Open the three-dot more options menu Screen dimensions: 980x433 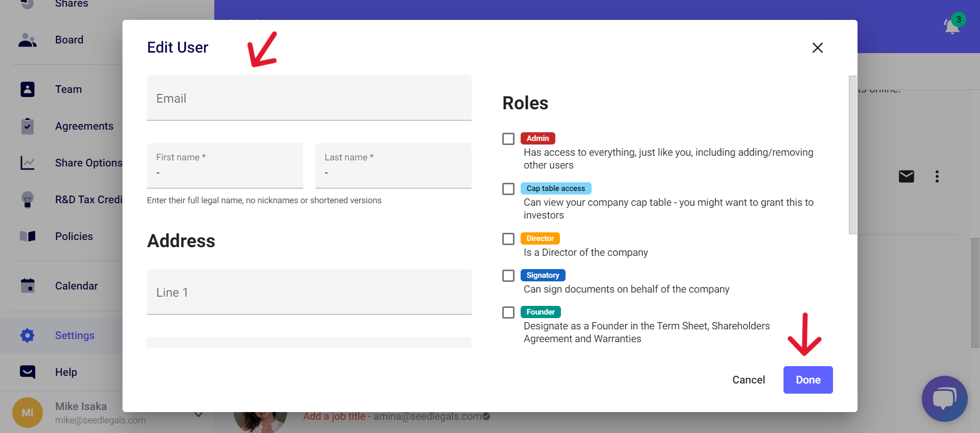(937, 177)
